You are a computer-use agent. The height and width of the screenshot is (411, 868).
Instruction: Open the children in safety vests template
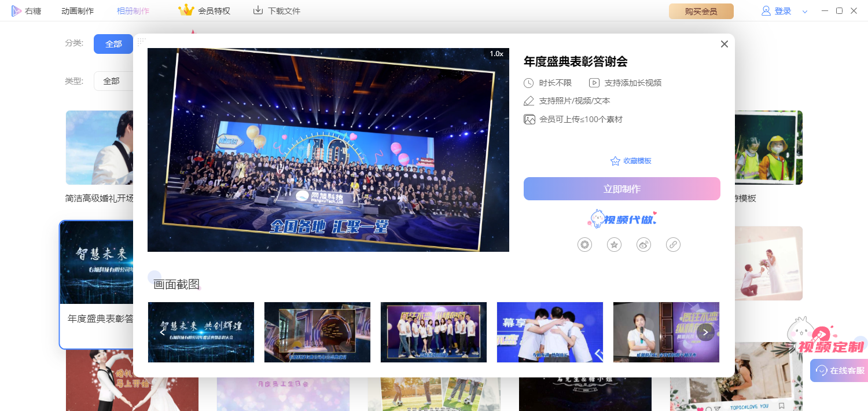coord(768,148)
